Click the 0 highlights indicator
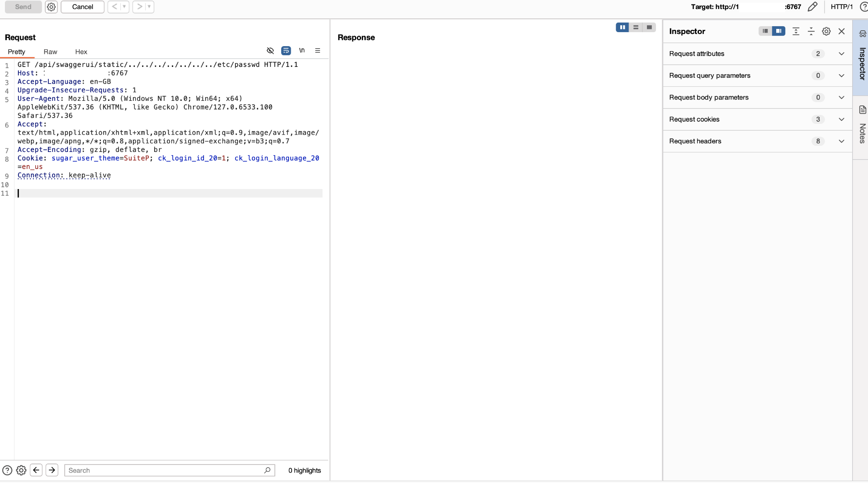The width and height of the screenshot is (868, 483). (305, 470)
